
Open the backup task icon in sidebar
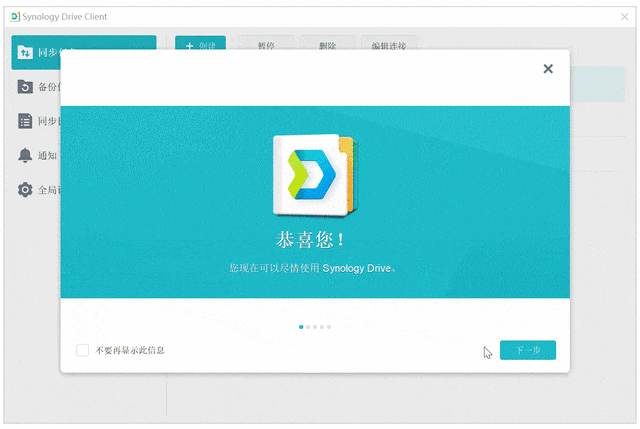click(25, 87)
